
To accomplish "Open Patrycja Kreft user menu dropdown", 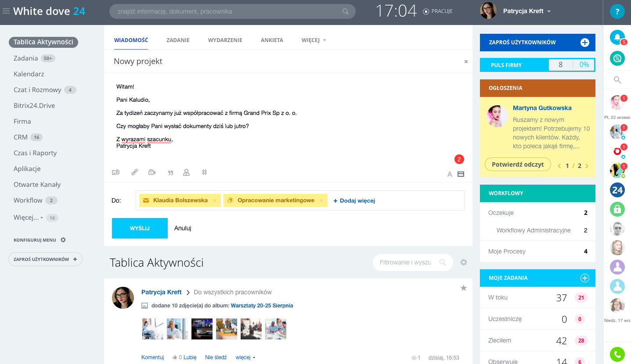I will pyautogui.click(x=549, y=11).
